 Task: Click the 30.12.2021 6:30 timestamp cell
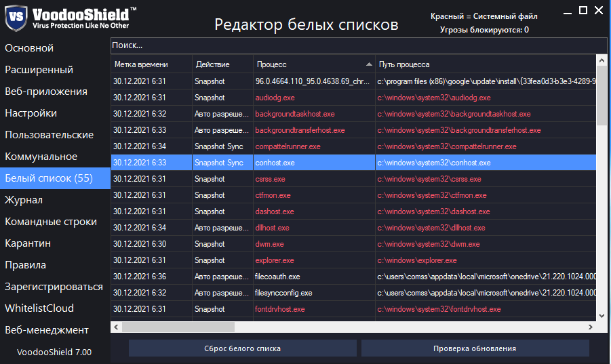pyautogui.click(x=152, y=244)
